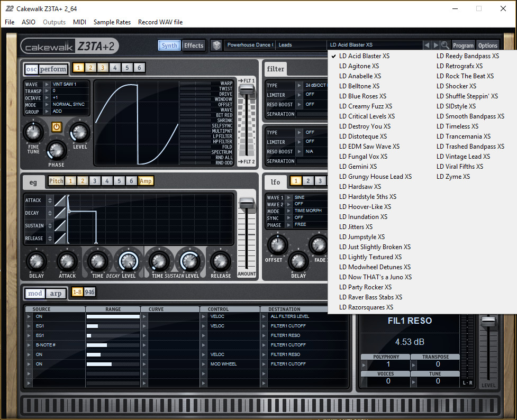Image resolution: width=517 pixels, height=420 pixels.
Task: Click the dice randomize icon near the program browser
Action: [217, 45]
